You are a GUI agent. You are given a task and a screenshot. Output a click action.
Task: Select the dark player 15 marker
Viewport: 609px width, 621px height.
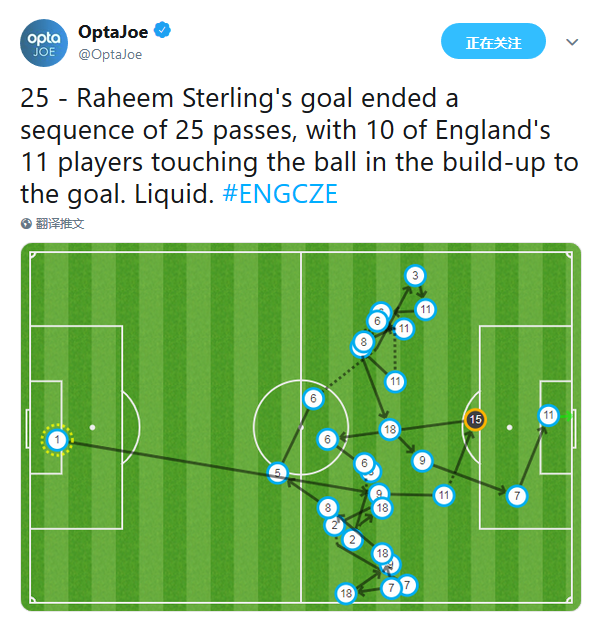pyautogui.click(x=475, y=419)
